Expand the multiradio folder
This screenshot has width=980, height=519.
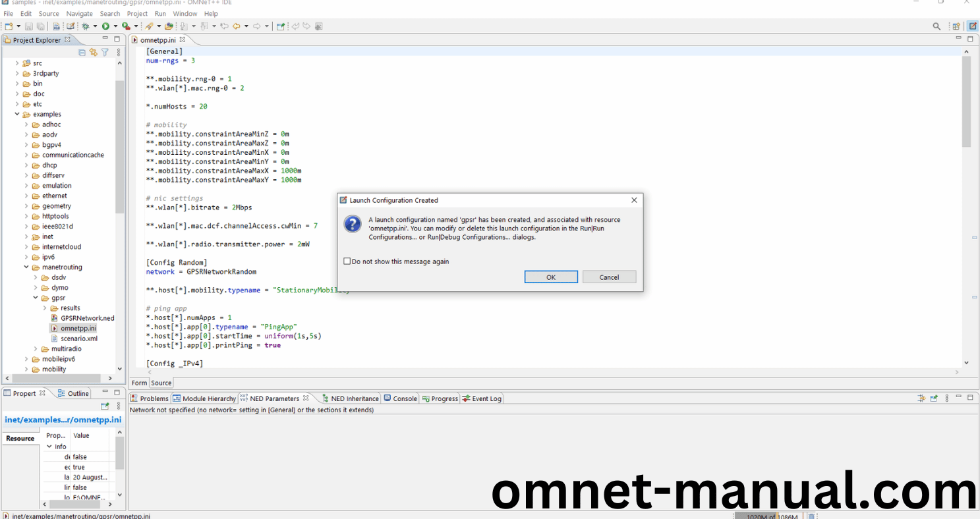click(36, 348)
